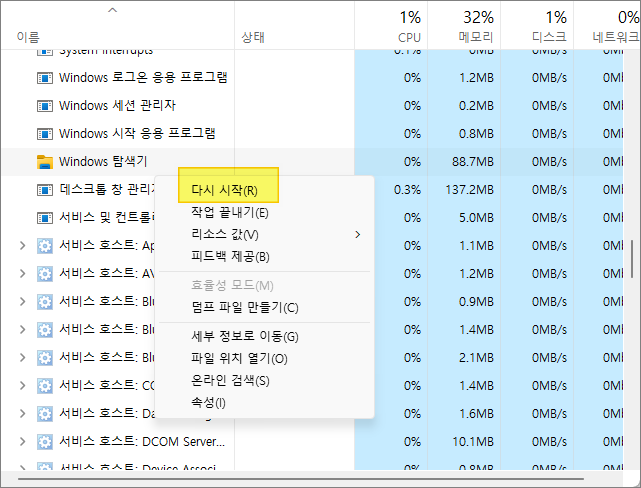
Task: Click the Windows 로그온 응용 프로그램 icon
Action: [x=45, y=78]
